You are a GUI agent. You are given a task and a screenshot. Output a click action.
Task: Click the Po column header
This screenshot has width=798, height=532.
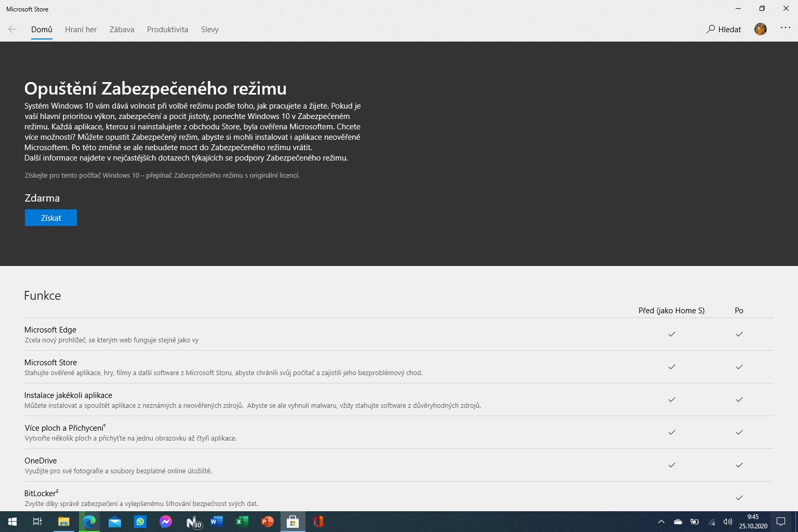[x=739, y=311]
